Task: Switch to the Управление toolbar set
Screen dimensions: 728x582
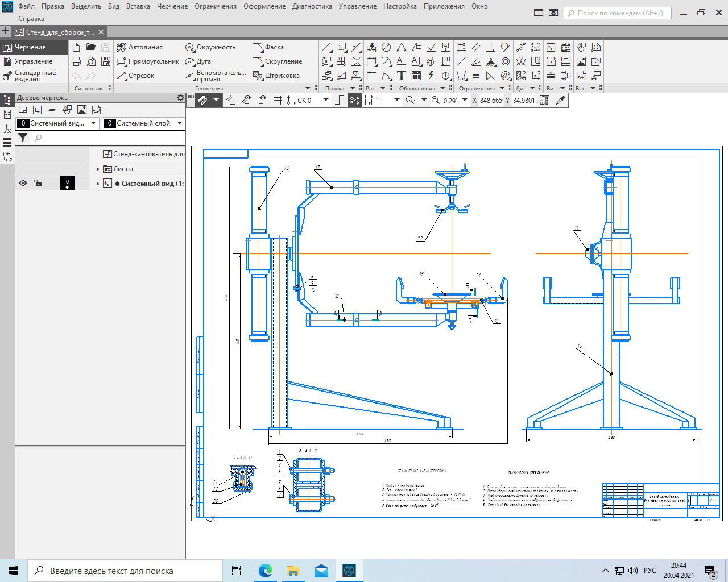Action: point(33,61)
